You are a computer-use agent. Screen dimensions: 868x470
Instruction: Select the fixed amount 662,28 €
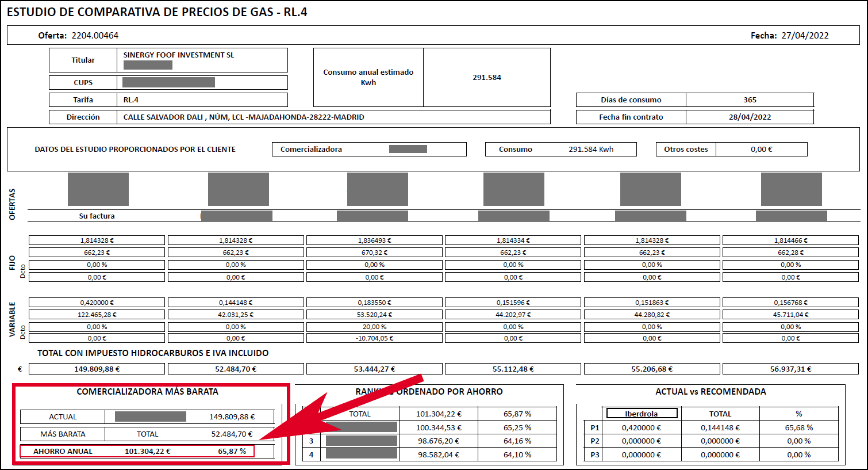coord(791,253)
